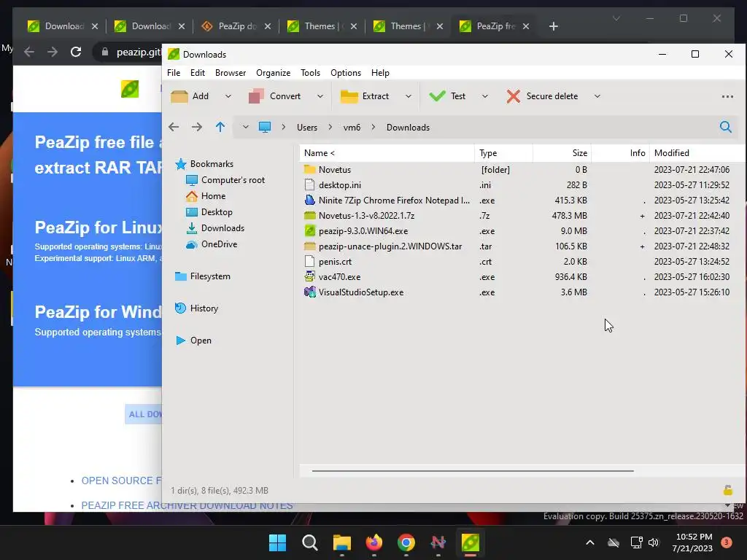Switch to Chrome in the taskbar
The image size is (747, 560).
[406, 542]
